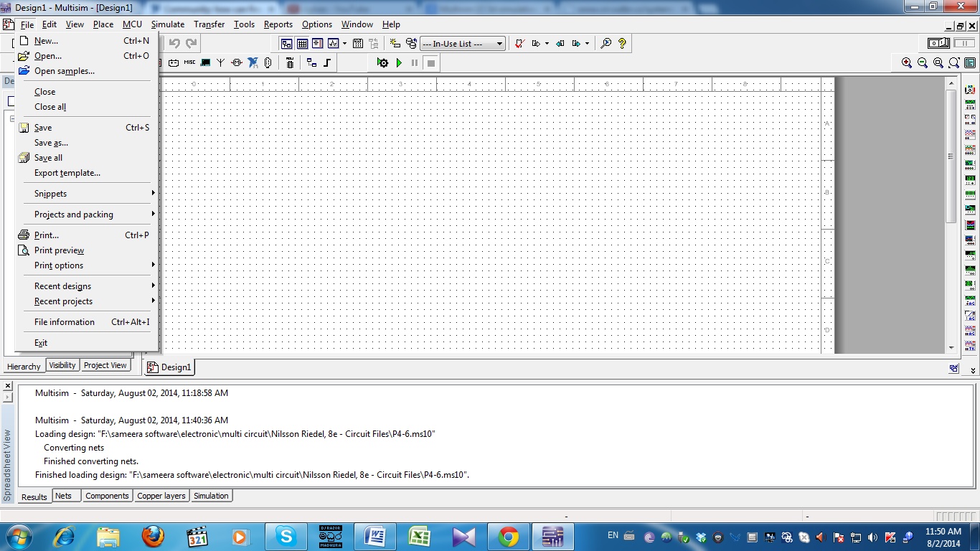Screen dimensions: 980x551
Task: Choose New... from the File menu
Action: click(x=86, y=41)
